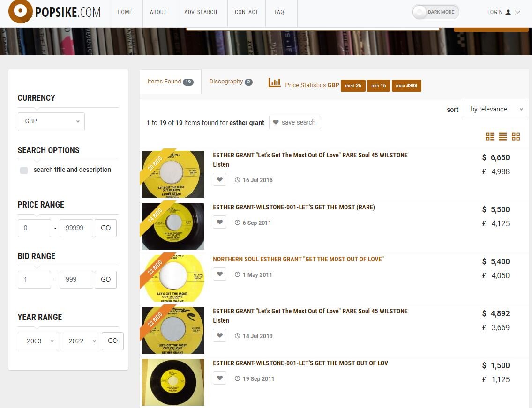This screenshot has height=408, width=532.
Task: Favorite the 16 Jul 2016 listing
Action: 219,179
